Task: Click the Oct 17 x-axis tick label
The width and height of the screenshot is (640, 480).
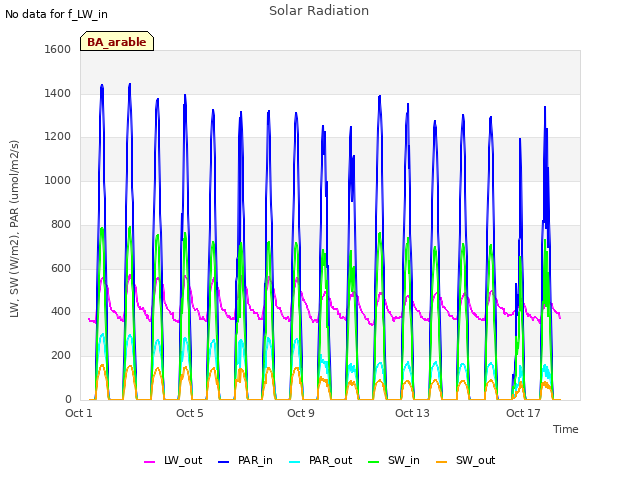Action: coord(523,413)
